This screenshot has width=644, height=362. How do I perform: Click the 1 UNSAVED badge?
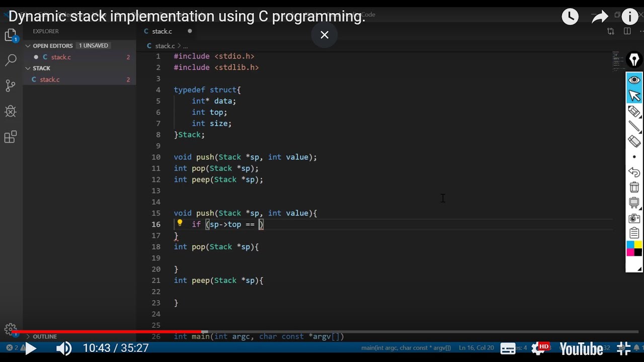[94, 45]
